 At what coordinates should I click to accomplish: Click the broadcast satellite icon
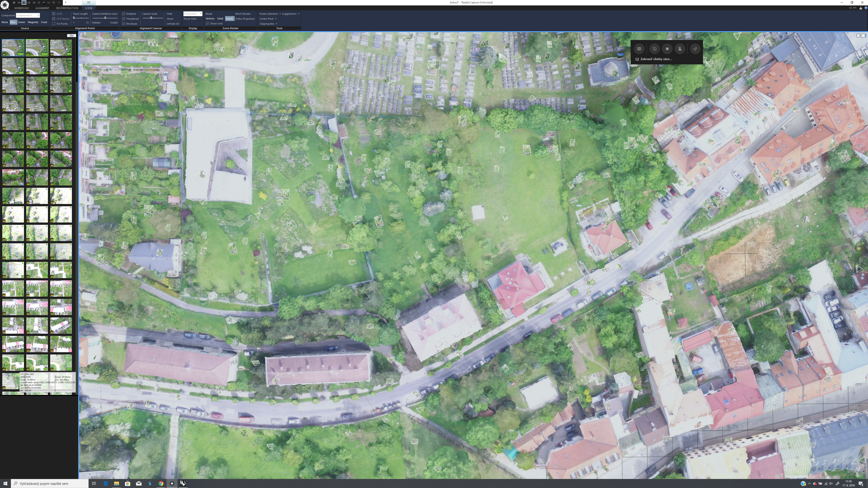point(695,49)
